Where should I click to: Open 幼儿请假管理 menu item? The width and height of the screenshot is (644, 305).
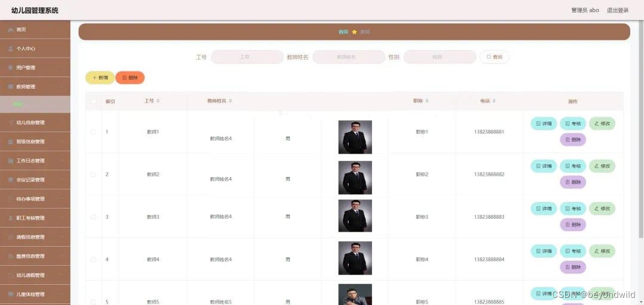[35, 275]
